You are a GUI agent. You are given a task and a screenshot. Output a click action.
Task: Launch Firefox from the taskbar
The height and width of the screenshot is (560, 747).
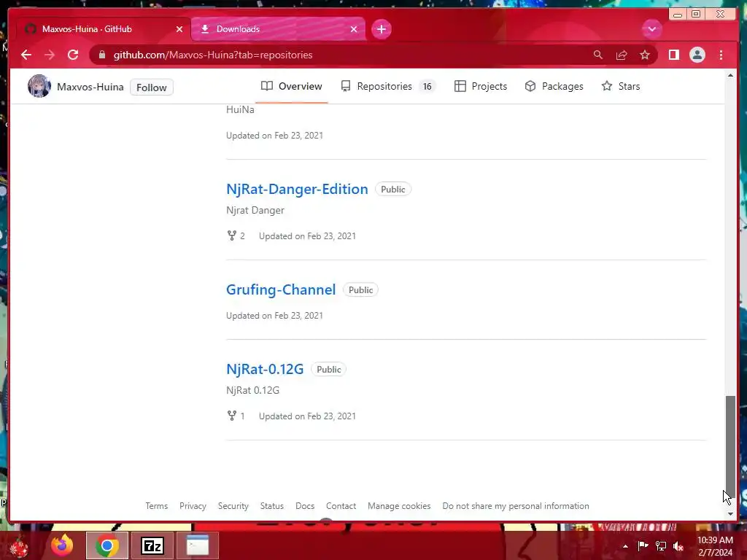[63, 545]
